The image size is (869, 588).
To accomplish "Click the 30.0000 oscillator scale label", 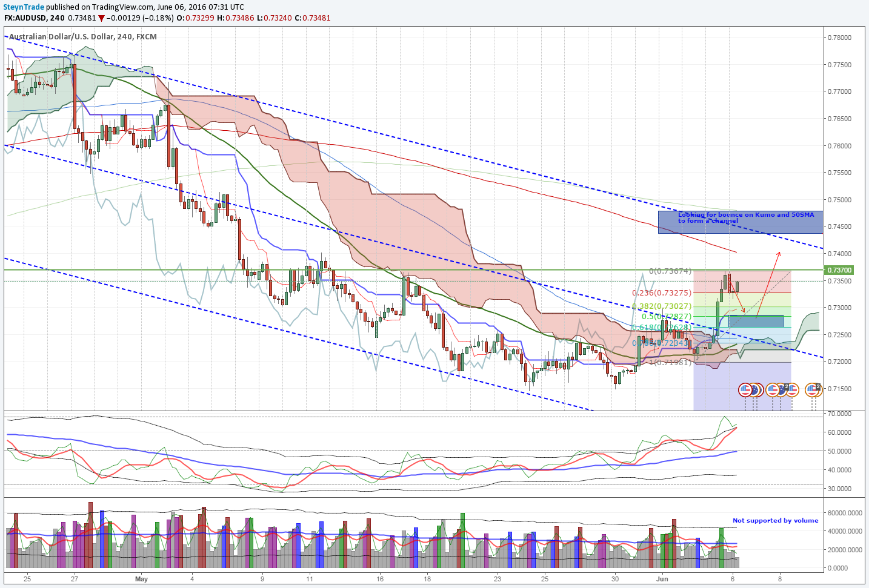I will pos(839,489).
